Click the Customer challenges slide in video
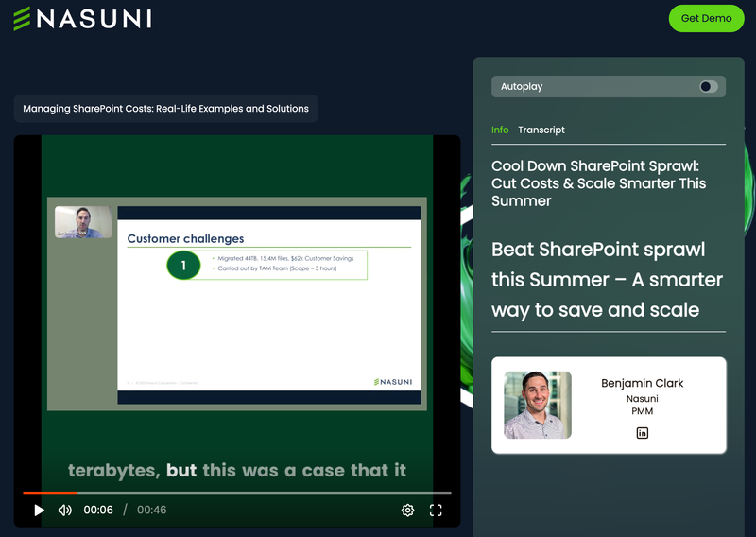The width and height of the screenshot is (756, 537). pyautogui.click(x=269, y=305)
